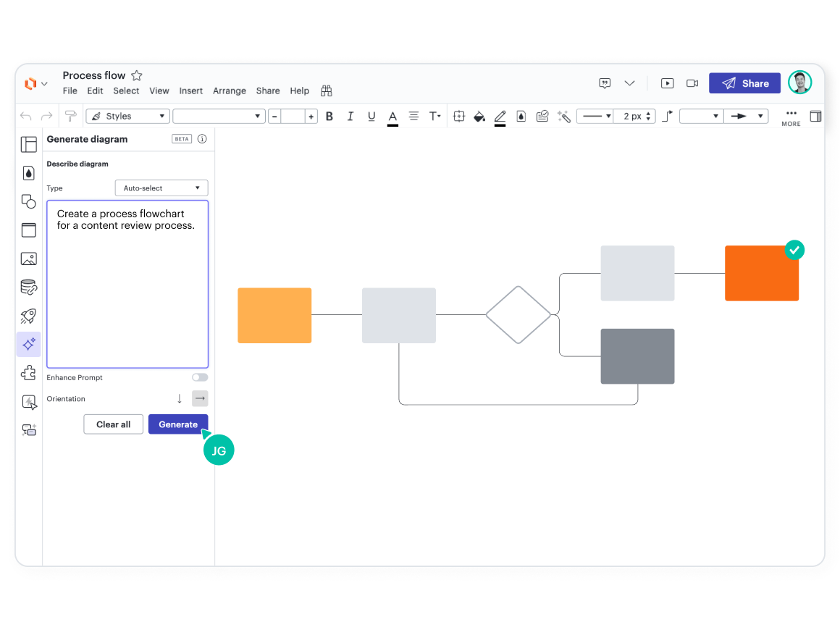The height and width of the screenshot is (630, 840).
Task: Click the Generate button
Action: click(178, 424)
